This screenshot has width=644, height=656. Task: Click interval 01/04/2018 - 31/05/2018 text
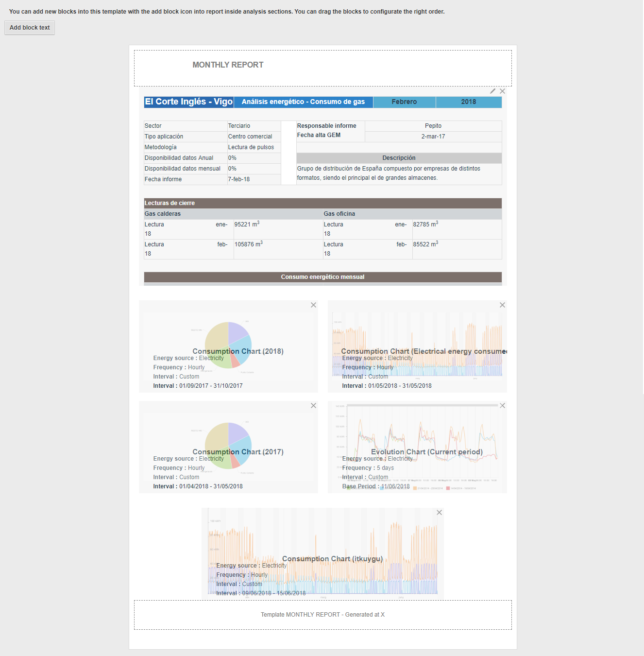click(x=198, y=486)
